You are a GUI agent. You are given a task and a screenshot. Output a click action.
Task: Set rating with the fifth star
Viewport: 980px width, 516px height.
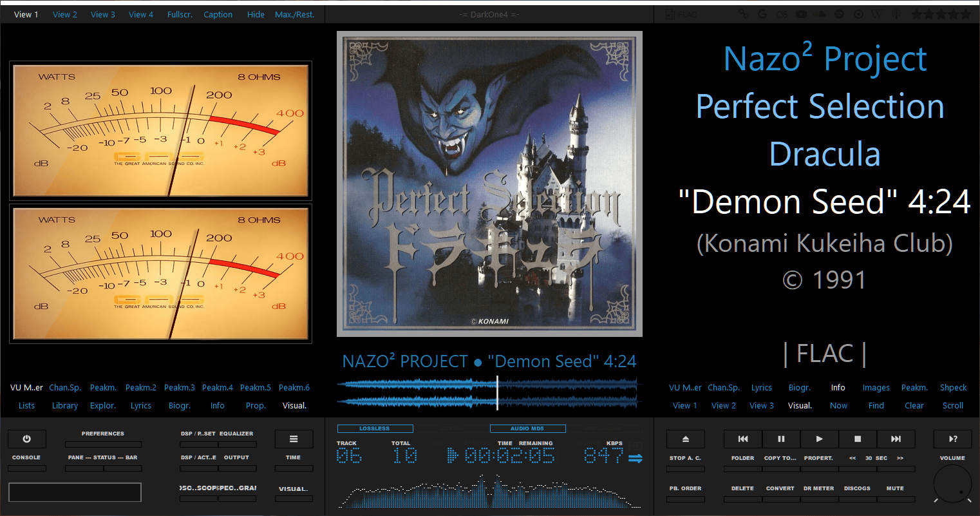[965, 14]
